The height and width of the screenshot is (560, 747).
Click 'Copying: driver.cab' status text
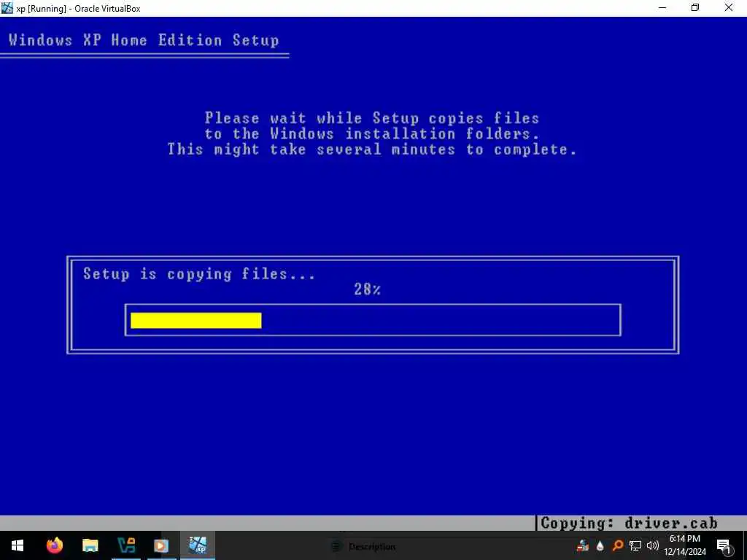(x=629, y=523)
